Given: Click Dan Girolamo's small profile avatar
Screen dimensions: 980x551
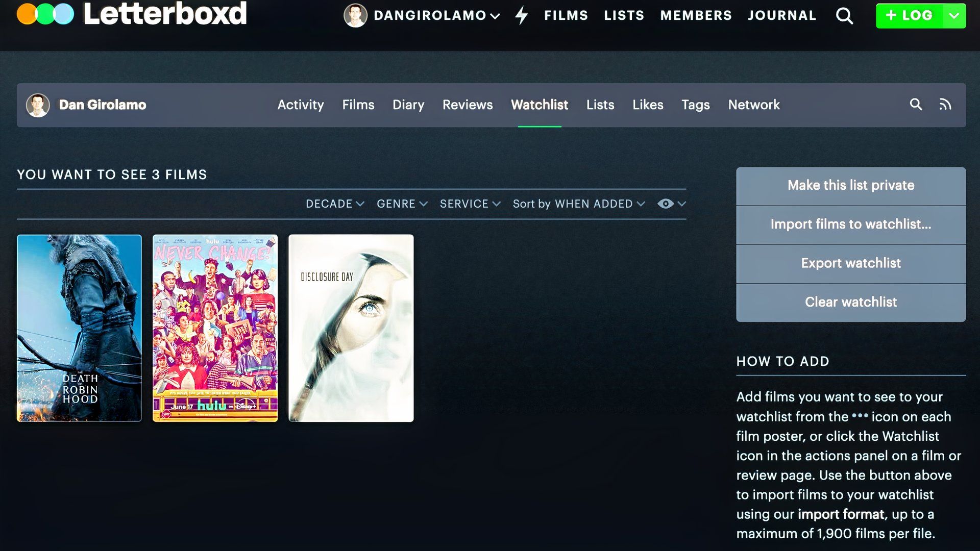Looking at the screenshot, I should [x=38, y=105].
